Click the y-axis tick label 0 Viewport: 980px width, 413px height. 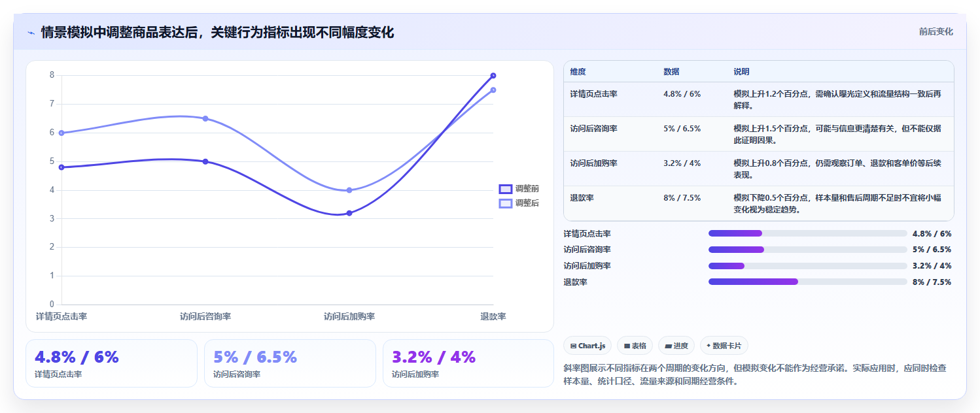pyautogui.click(x=52, y=305)
